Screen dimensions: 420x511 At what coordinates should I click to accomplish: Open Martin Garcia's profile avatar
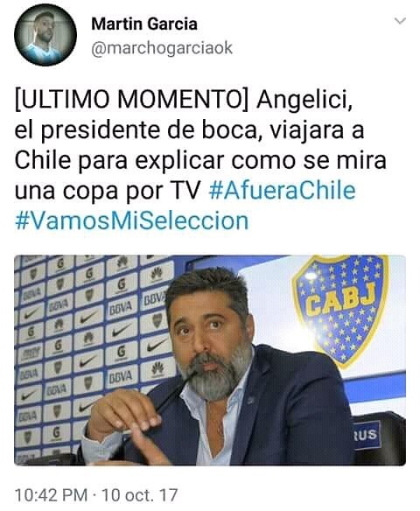(x=45, y=35)
